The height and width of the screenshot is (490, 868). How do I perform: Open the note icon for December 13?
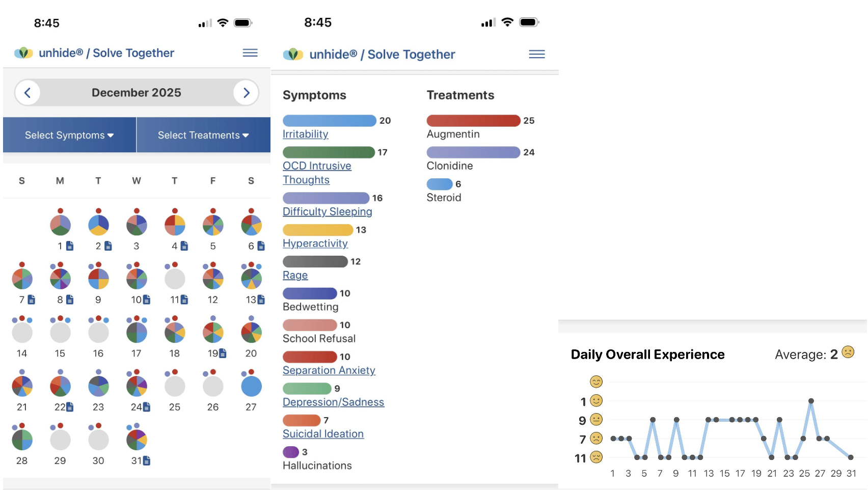(261, 300)
